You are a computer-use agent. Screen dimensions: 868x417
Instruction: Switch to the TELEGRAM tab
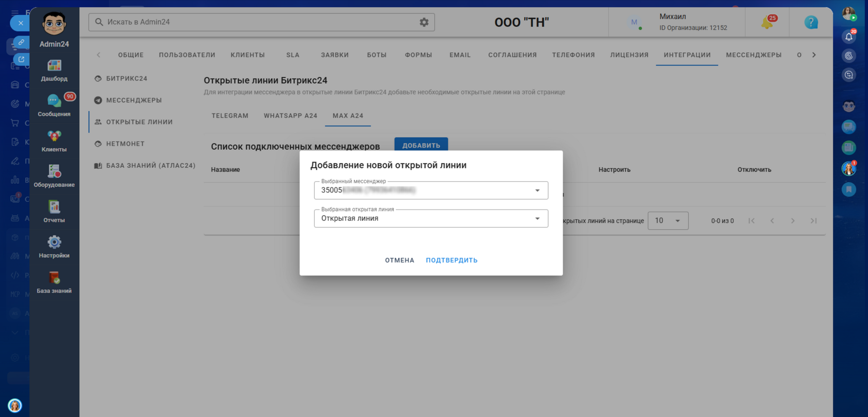coord(230,116)
